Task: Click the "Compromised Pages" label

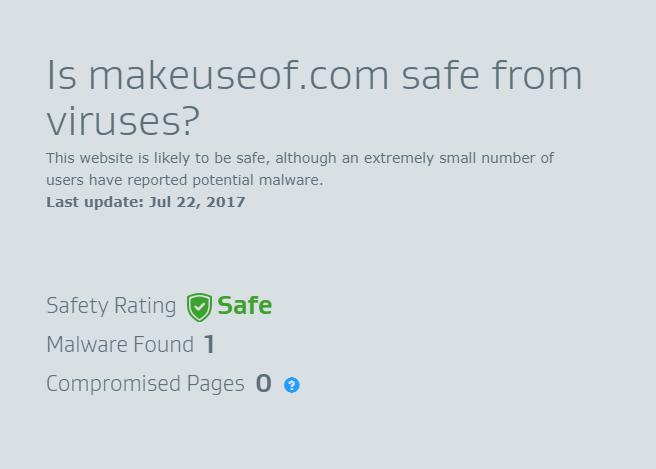Action: tap(145, 384)
